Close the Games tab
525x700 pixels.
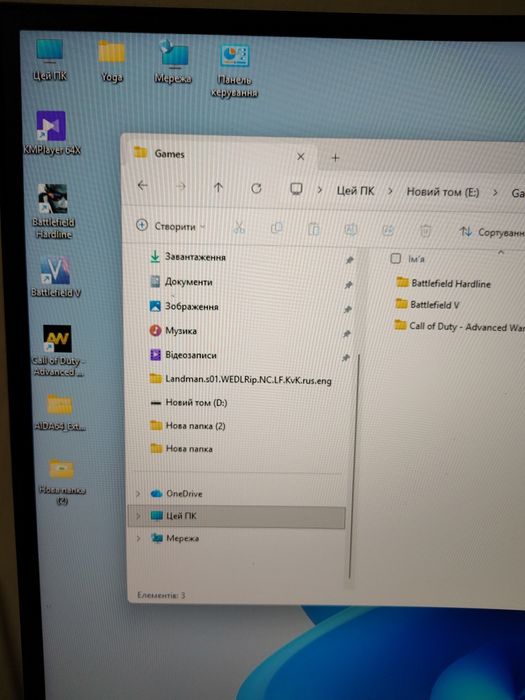tap(300, 157)
